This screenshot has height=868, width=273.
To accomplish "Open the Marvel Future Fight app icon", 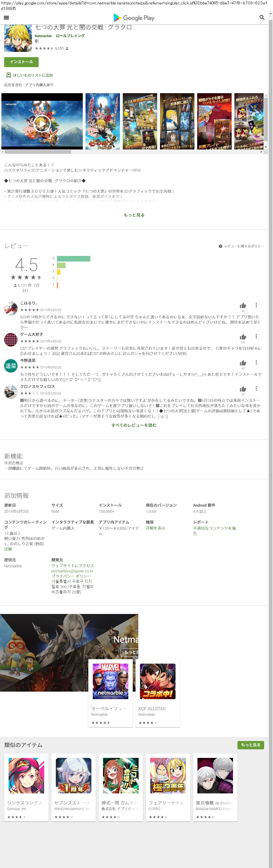I will click(110, 681).
